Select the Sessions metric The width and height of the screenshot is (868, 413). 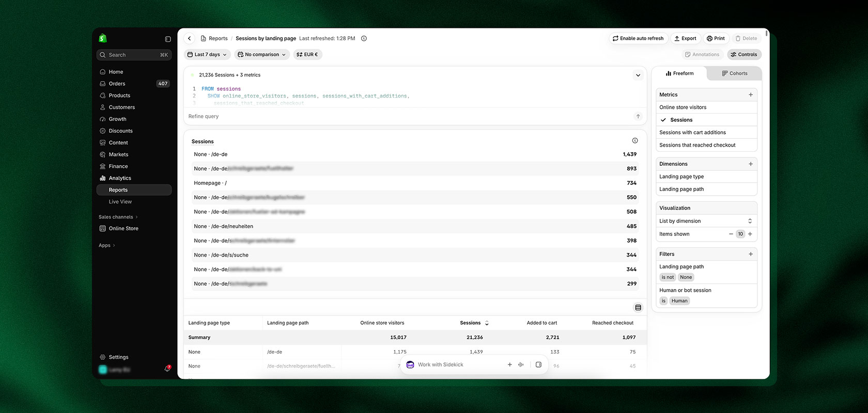706,120
